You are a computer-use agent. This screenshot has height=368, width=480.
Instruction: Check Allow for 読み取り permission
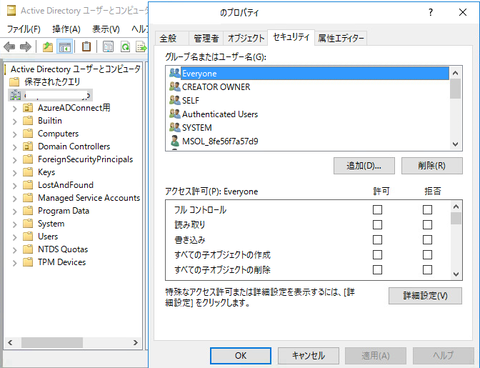pos(377,225)
